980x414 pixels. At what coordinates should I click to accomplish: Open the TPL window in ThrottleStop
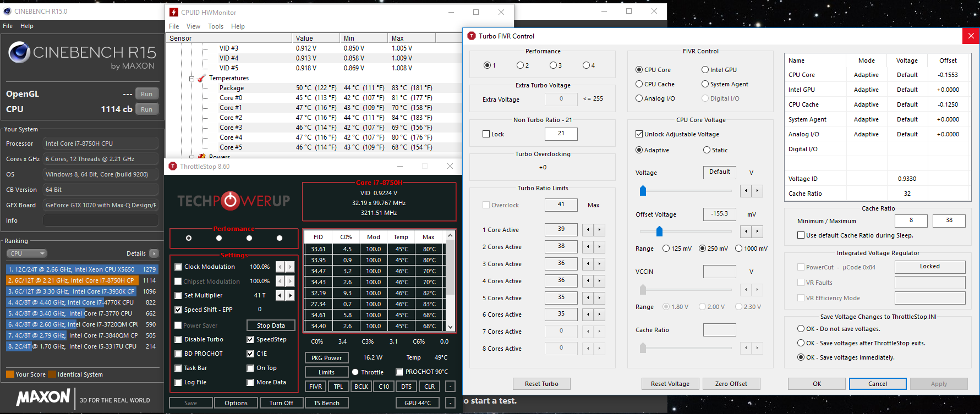point(338,387)
